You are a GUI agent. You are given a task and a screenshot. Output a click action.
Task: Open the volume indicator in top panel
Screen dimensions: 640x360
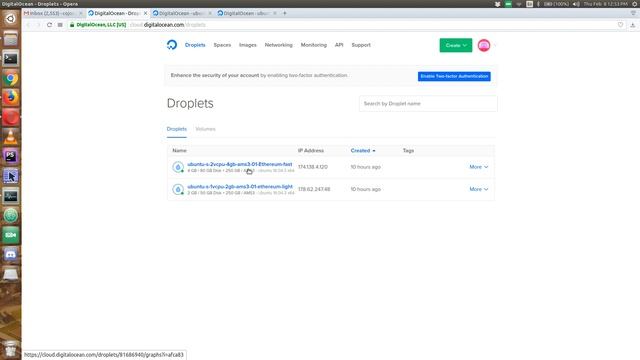[x=576, y=4]
